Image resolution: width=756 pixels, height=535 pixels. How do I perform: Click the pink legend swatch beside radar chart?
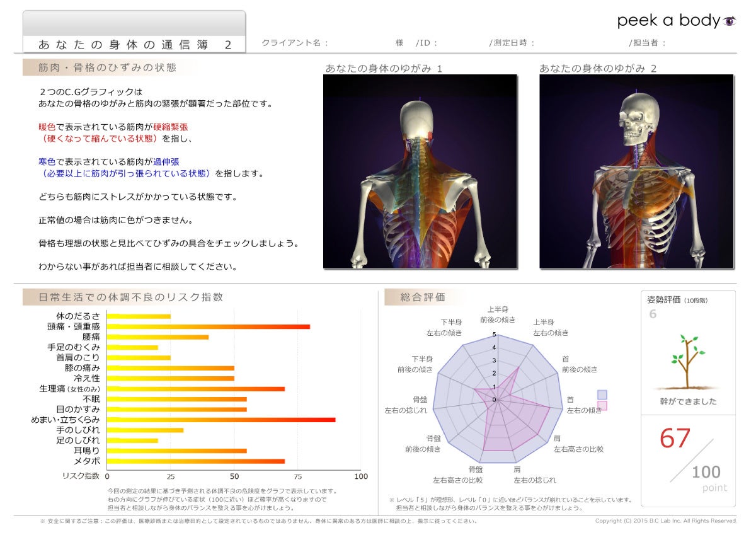pyautogui.click(x=602, y=405)
